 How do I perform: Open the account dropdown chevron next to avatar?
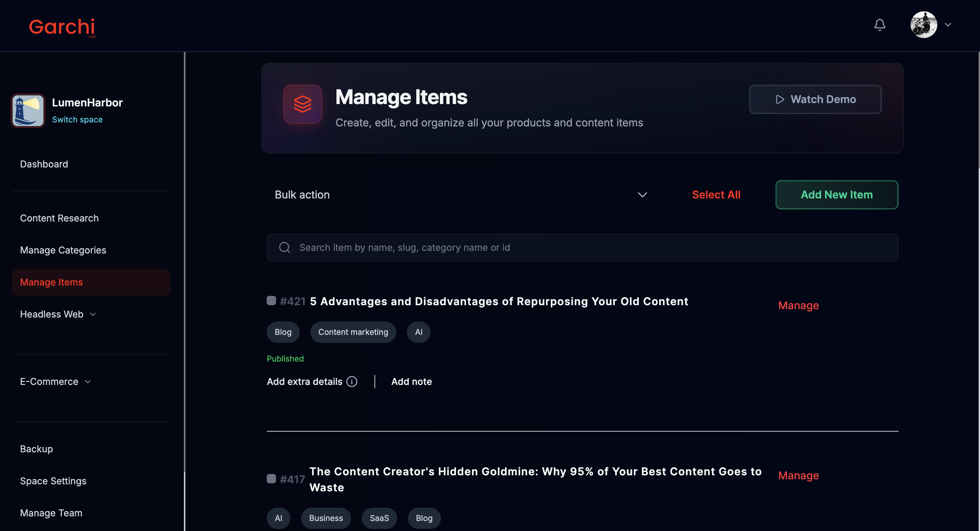948,25
